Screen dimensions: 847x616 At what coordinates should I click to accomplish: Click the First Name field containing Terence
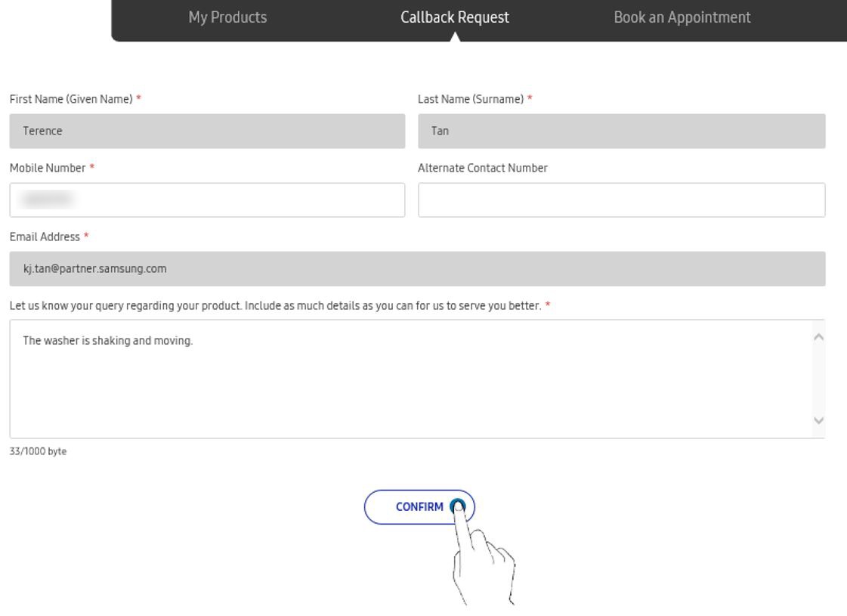coord(208,131)
